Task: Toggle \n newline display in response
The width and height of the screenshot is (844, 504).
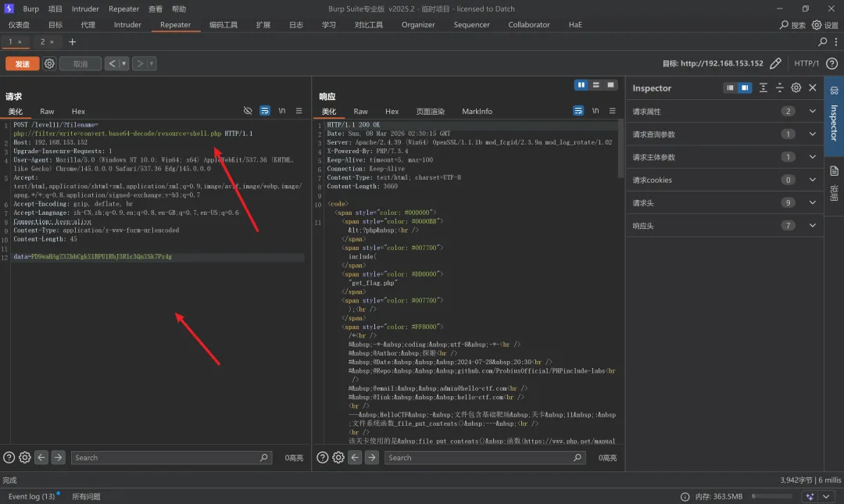Action: coord(595,110)
